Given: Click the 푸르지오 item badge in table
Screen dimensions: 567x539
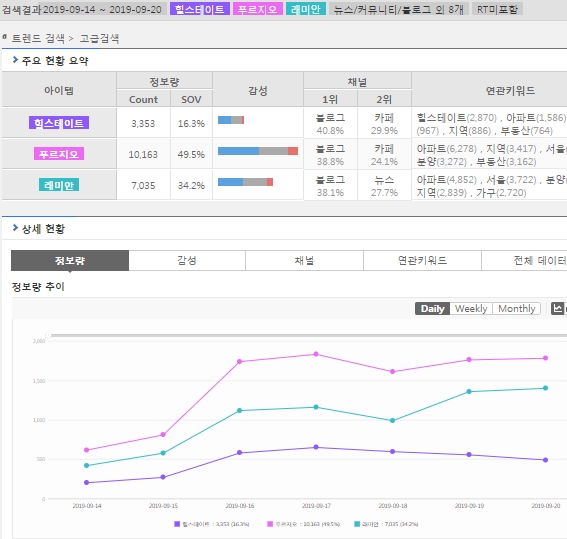Looking at the screenshot, I should click(59, 154).
